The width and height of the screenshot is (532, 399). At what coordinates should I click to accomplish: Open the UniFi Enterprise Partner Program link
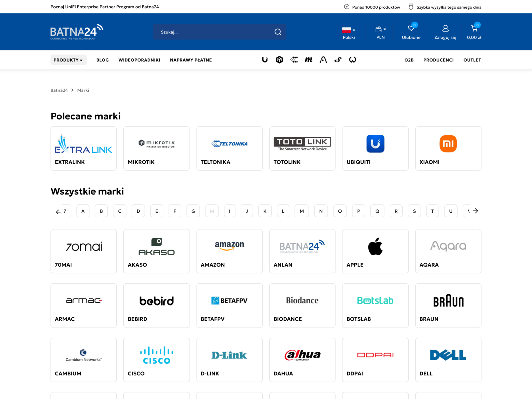click(x=105, y=7)
